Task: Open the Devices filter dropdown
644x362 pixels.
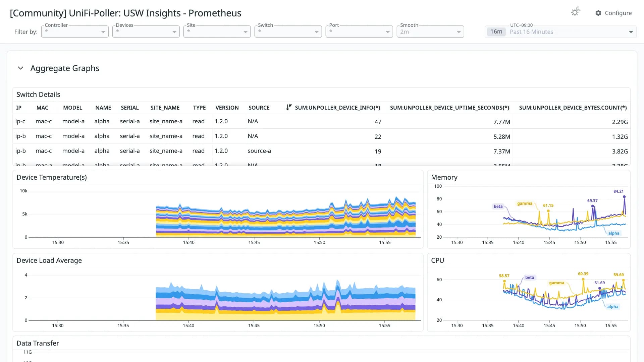Action: pos(146,32)
